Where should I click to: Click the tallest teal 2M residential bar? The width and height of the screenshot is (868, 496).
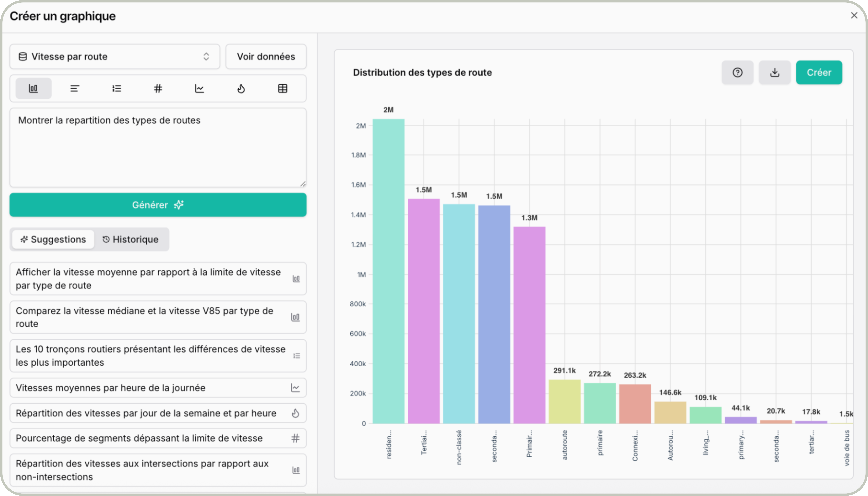(388, 271)
